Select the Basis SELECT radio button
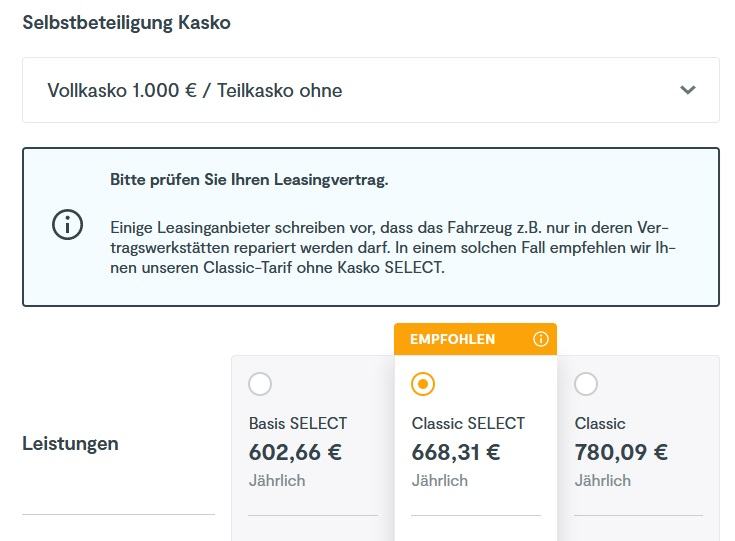Screen dimensions: 735x541 pos(260,384)
